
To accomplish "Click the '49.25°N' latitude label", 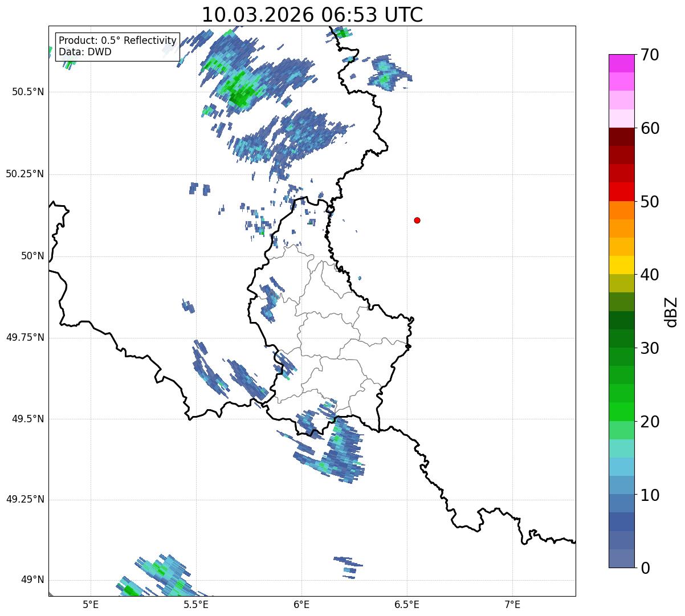I will coord(25,500).
